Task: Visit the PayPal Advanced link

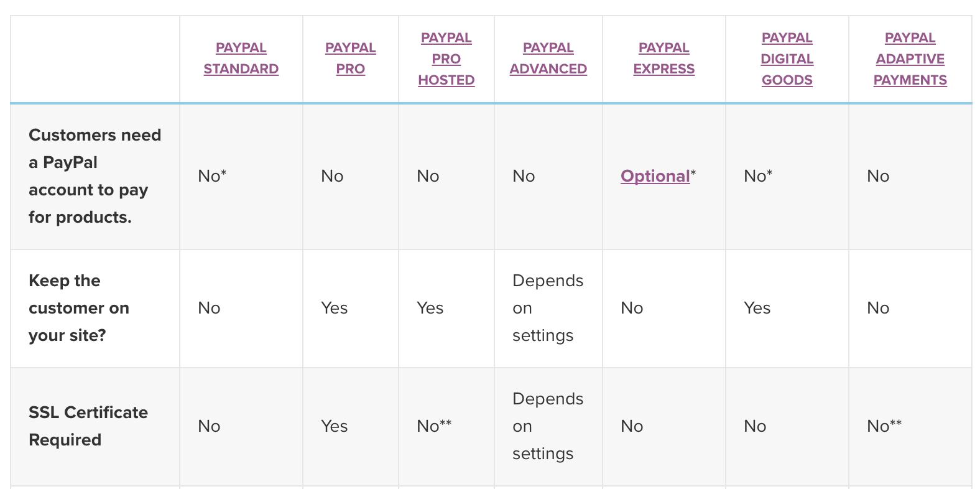Action: coord(548,58)
